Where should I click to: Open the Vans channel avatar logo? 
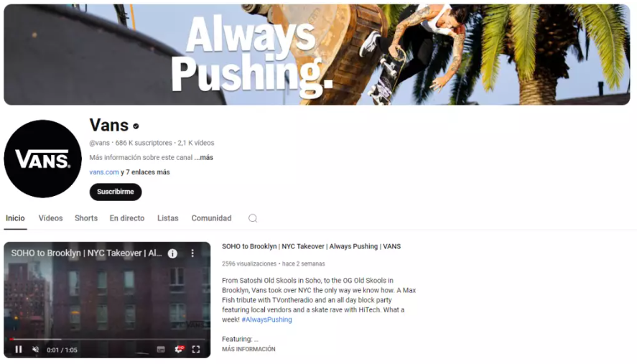click(42, 159)
